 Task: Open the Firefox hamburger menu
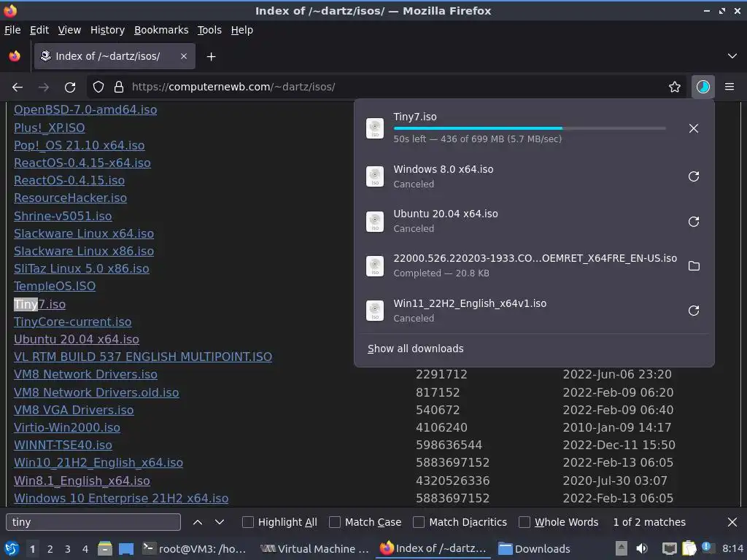pyautogui.click(x=729, y=87)
